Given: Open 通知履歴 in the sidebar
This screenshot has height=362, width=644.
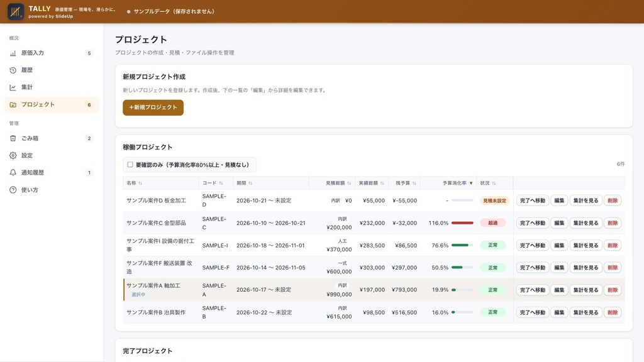Looking at the screenshot, I should pos(52,173).
